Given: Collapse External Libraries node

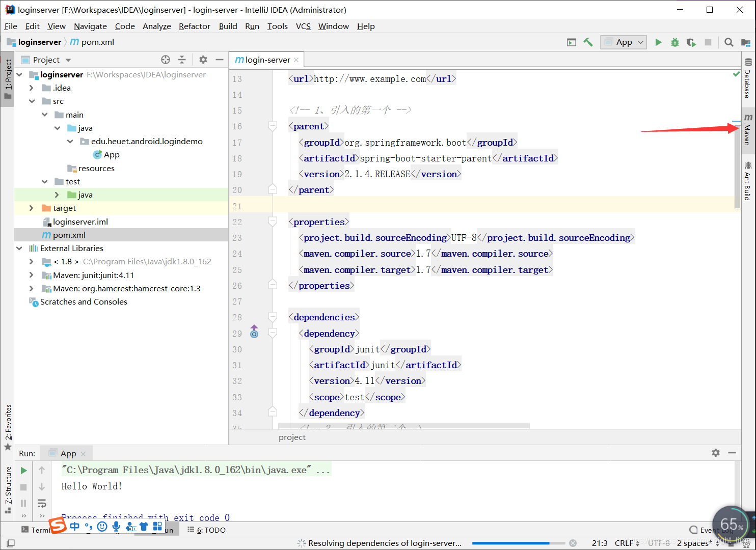Looking at the screenshot, I should [19, 248].
